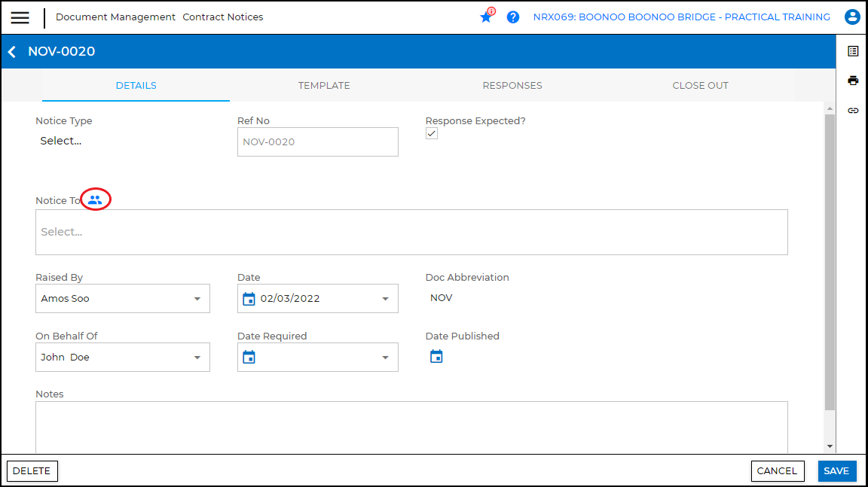Open the help question mark icon
The width and height of the screenshot is (868, 487).
pyautogui.click(x=513, y=17)
